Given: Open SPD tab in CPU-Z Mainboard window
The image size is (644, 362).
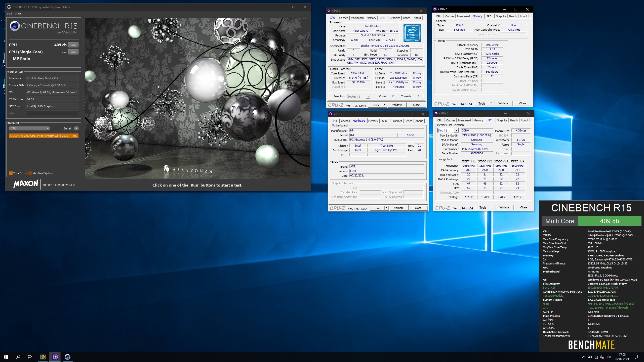Looking at the screenshot, I should click(x=384, y=121).
